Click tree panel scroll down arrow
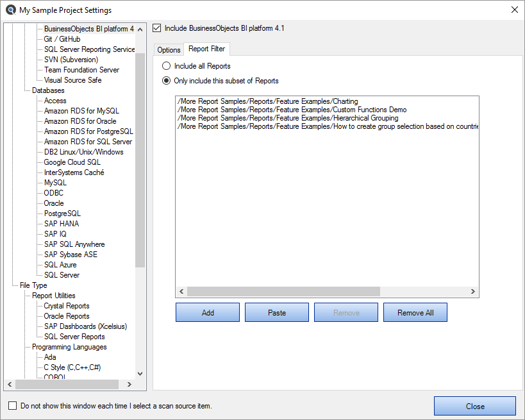 click(x=140, y=373)
